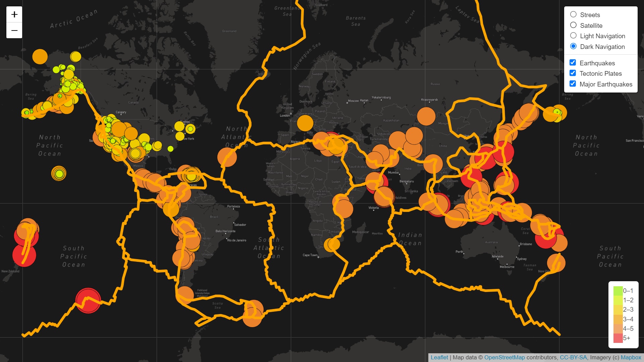Viewport: 644px width, 362px height.
Task: Click the 4–5 magnitude legend swatch
Action: pyautogui.click(x=618, y=328)
